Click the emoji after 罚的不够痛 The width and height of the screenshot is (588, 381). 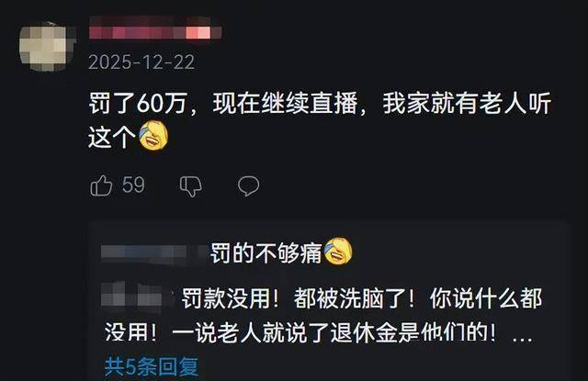pyautogui.click(x=338, y=251)
